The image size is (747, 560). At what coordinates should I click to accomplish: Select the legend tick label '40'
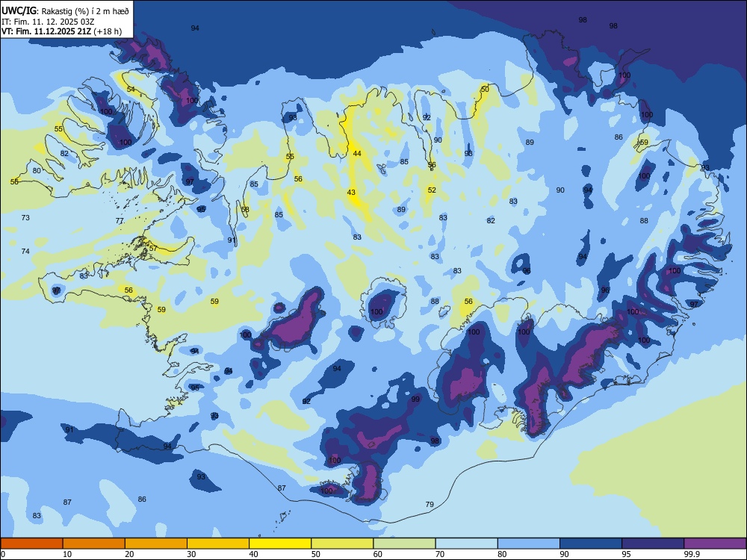[x=253, y=554]
